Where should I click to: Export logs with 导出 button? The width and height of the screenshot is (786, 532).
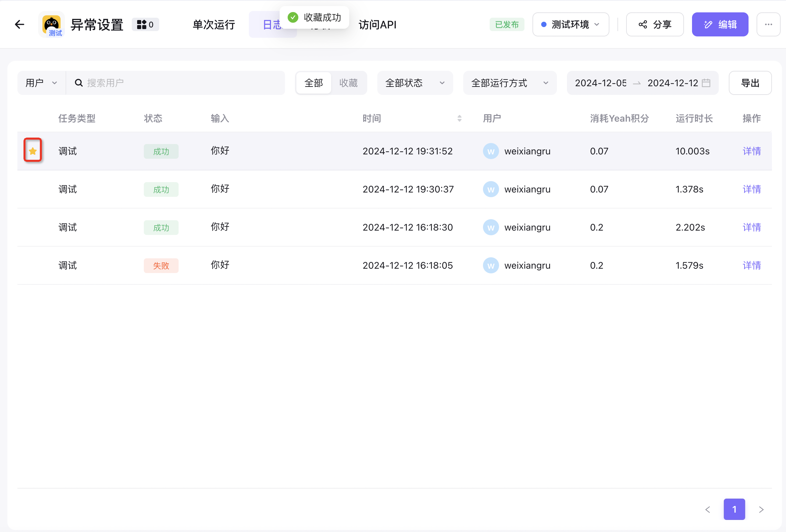click(750, 83)
